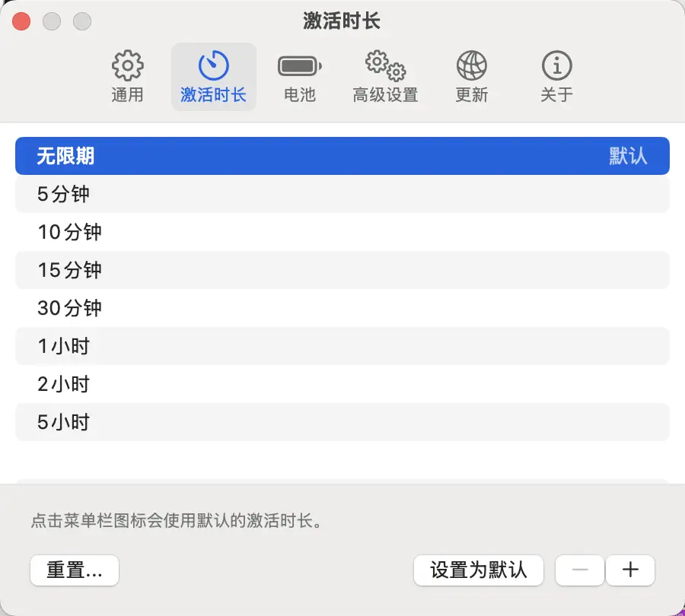
Task: Click the minus button to remove duration
Action: pyautogui.click(x=580, y=570)
